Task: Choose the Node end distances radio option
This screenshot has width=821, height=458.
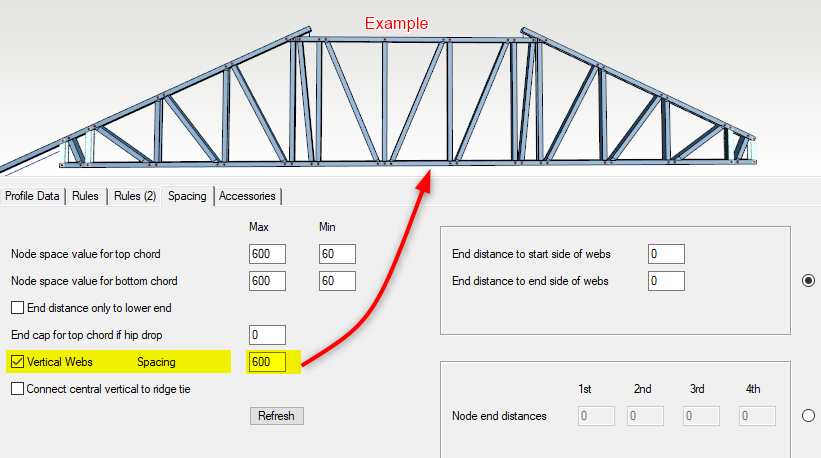Action: tap(808, 415)
